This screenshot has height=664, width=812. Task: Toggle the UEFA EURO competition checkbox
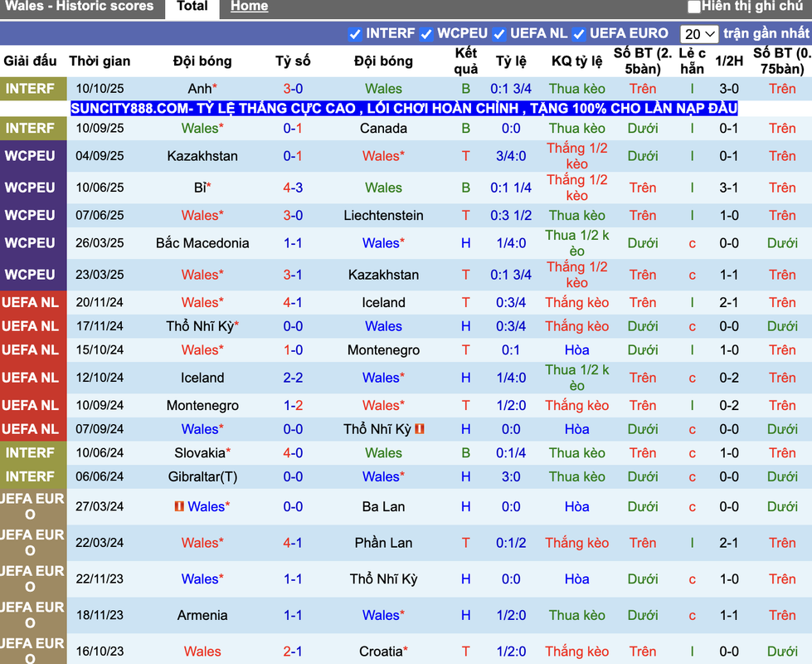579,34
